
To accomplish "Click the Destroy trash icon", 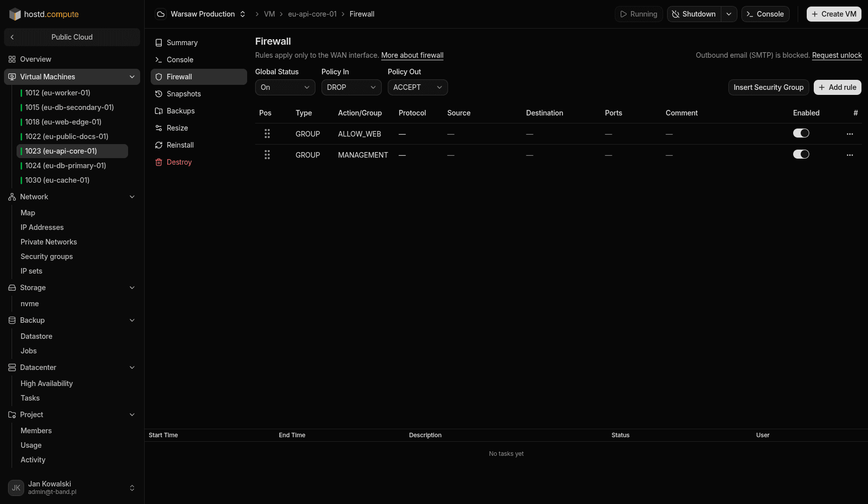I will point(159,162).
